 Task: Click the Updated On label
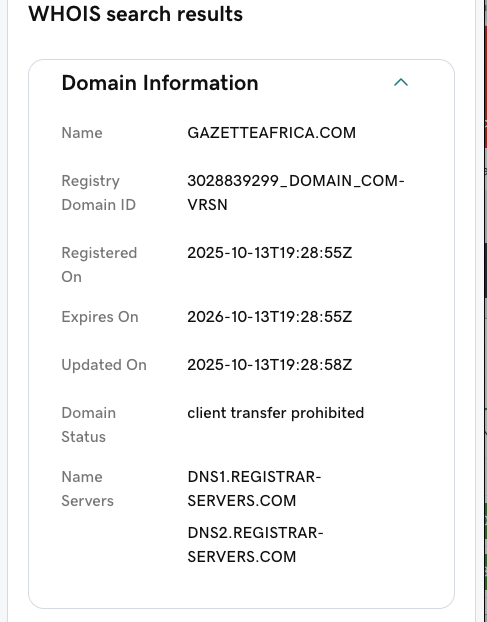click(x=104, y=365)
